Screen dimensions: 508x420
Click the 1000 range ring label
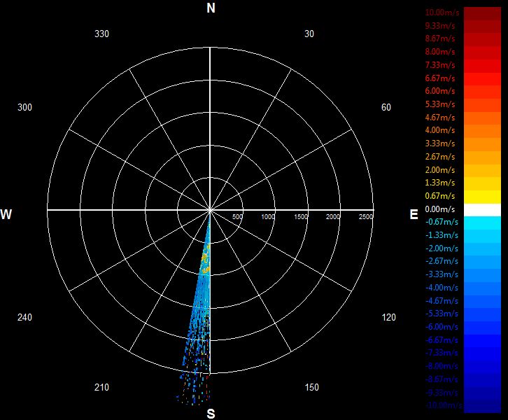[x=268, y=217]
